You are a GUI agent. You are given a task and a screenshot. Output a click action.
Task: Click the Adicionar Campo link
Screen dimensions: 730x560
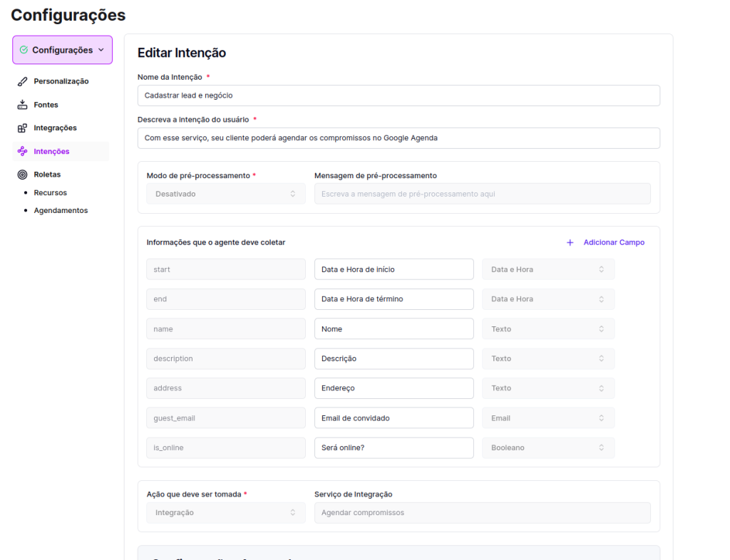tap(613, 243)
